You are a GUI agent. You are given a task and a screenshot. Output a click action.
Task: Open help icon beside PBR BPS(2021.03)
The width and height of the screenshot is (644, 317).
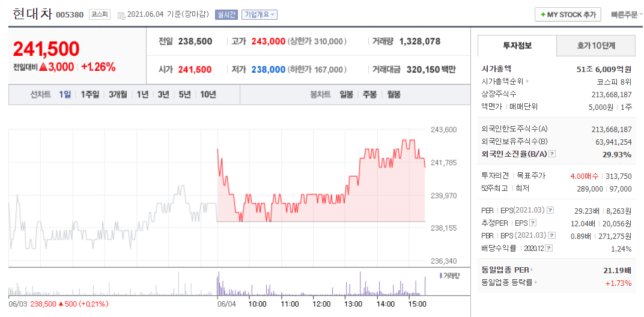551,236
